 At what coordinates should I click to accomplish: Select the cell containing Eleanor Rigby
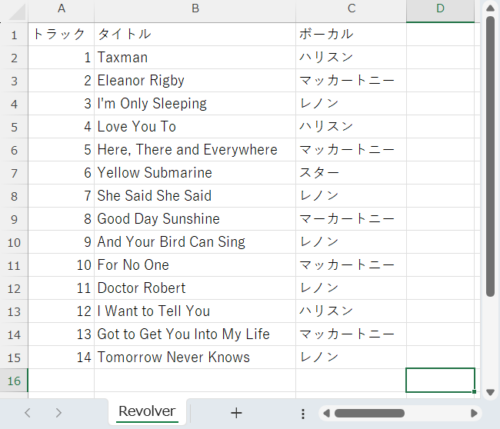pos(195,81)
